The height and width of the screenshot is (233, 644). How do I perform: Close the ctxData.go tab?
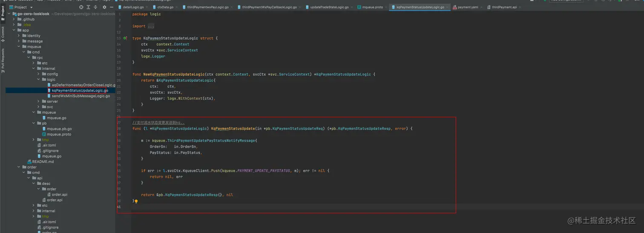177,7
